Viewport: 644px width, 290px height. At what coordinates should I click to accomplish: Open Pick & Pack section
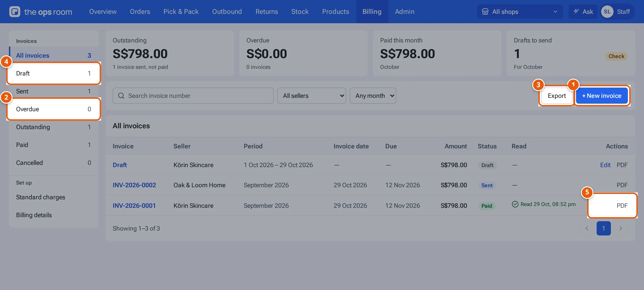(181, 12)
